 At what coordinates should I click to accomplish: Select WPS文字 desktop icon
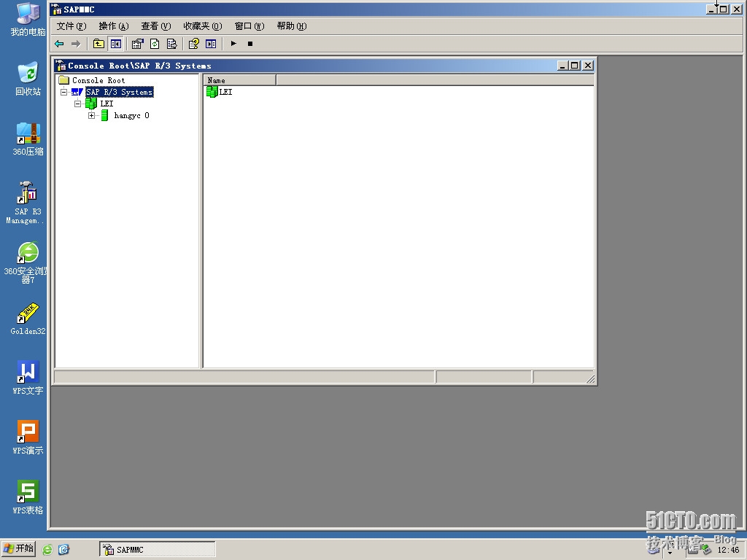(x=28, y=378)
